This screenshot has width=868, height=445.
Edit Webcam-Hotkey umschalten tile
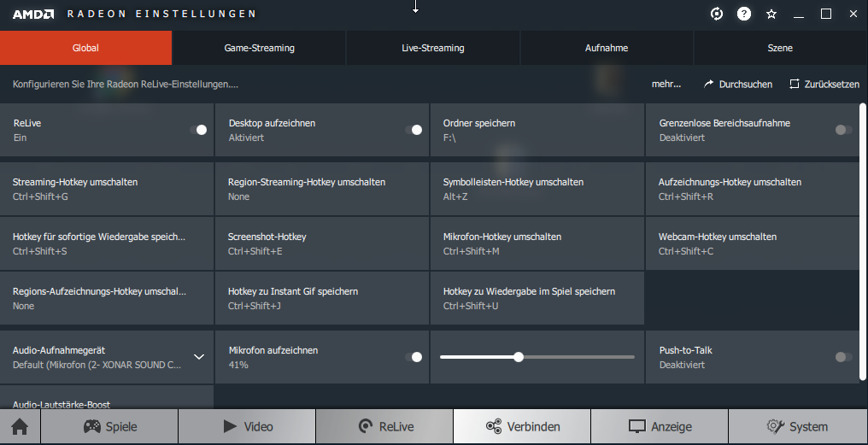(753, 243)
